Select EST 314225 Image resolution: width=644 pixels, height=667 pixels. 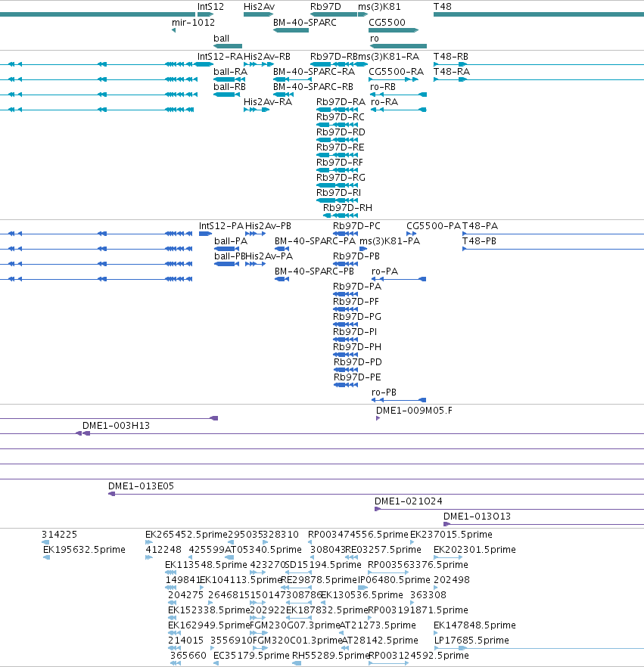click(x=59, y=535)
